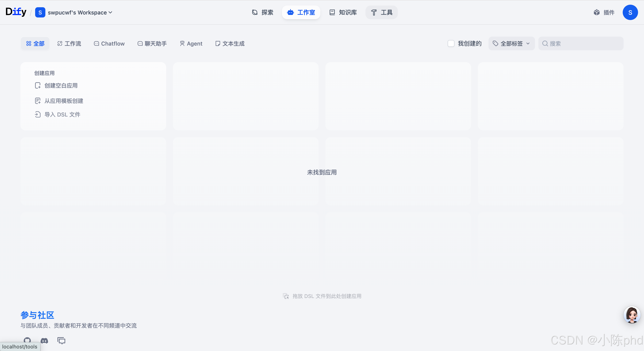Open the forum discussion icon
The width and height of the screenshot is (644, 351).
coord(61,341)
